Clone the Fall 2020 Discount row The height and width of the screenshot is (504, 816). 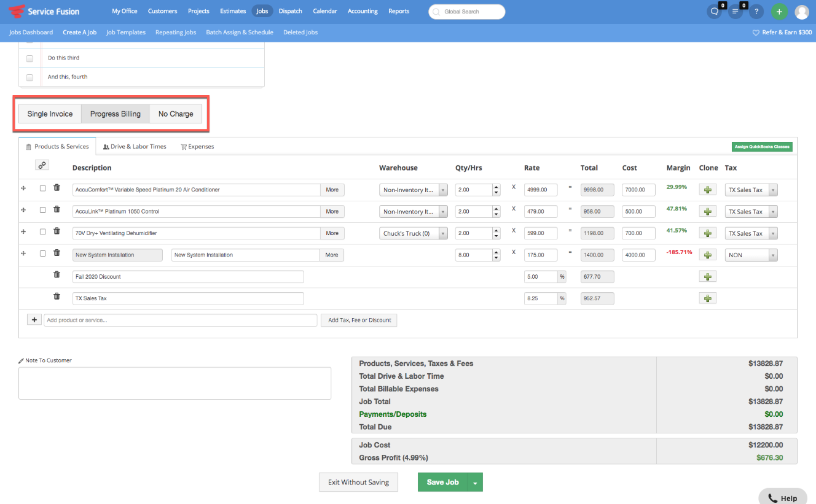tap(708, 276)
